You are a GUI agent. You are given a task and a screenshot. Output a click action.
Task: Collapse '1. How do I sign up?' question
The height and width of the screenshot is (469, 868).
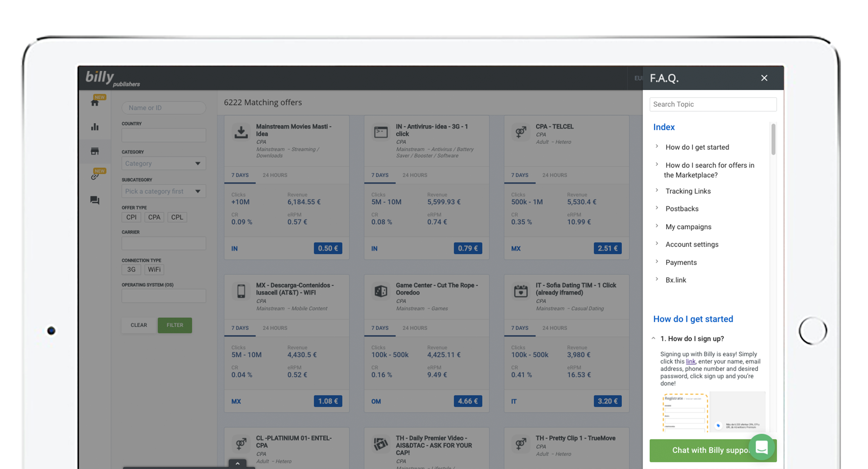pyautogui.click(x=692, y=338)
